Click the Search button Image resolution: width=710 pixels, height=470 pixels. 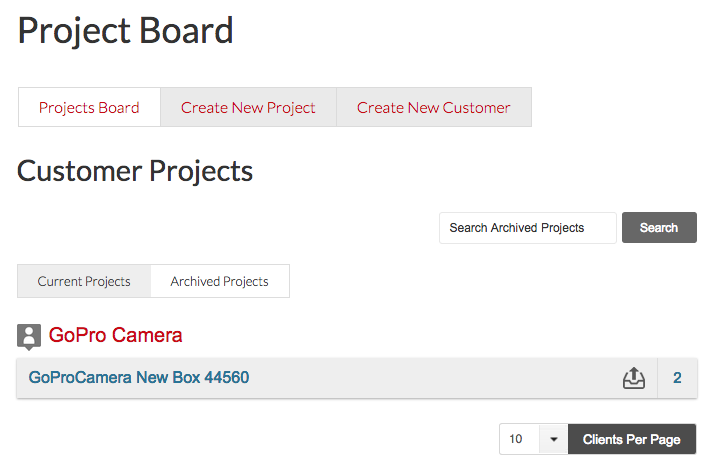point(659,228)
